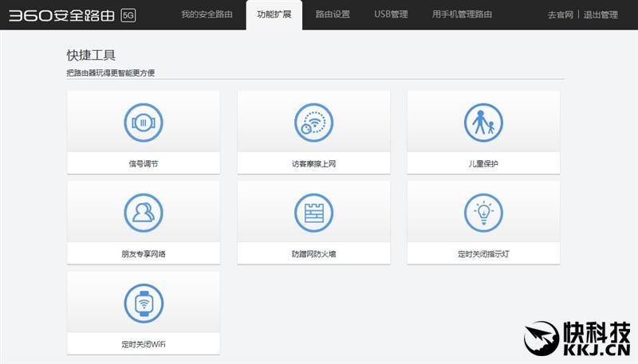The width and height of the screenshot is (638, 364).
Task: Open the 儿童保护 child protection icon
Action: click(483, 123)
